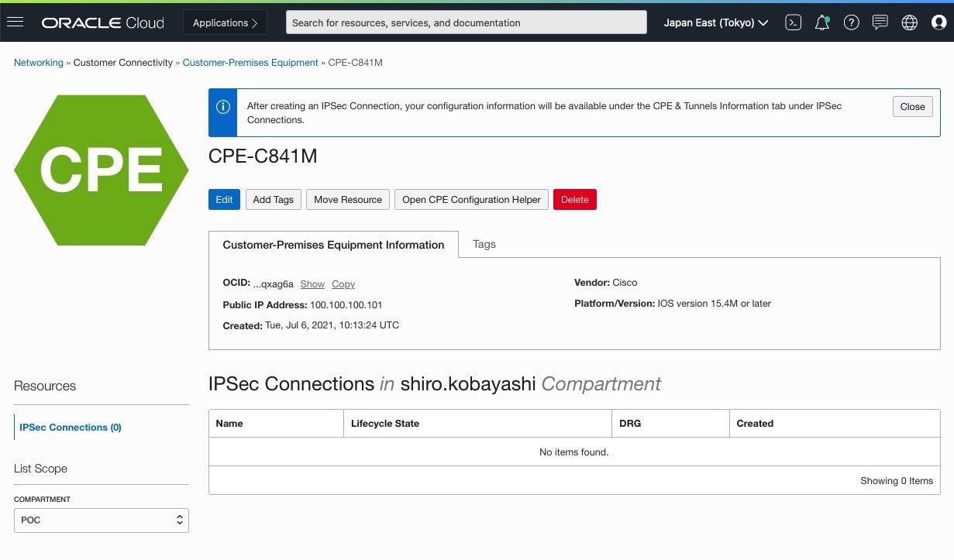The width and height of the screenshot is (954, 560).
Task: Click the shiro.kobayashi compartment heading
Action: (x=468, y=384)
